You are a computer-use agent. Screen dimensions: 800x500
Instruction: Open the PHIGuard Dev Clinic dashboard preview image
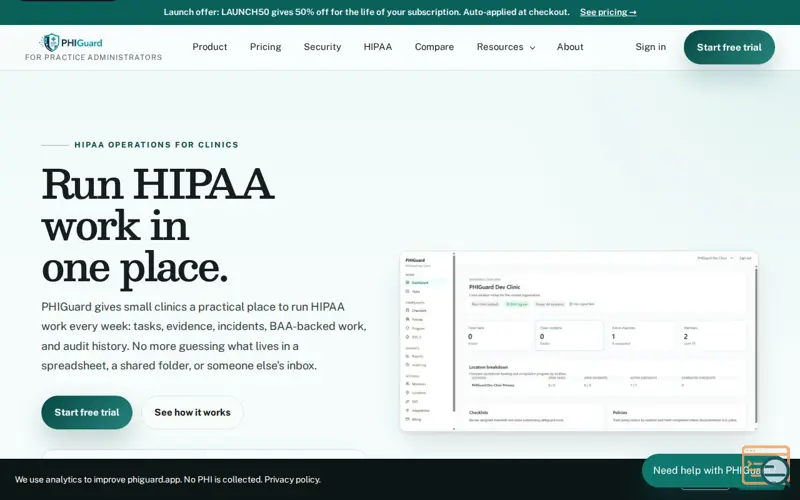(x=579, y=341)
